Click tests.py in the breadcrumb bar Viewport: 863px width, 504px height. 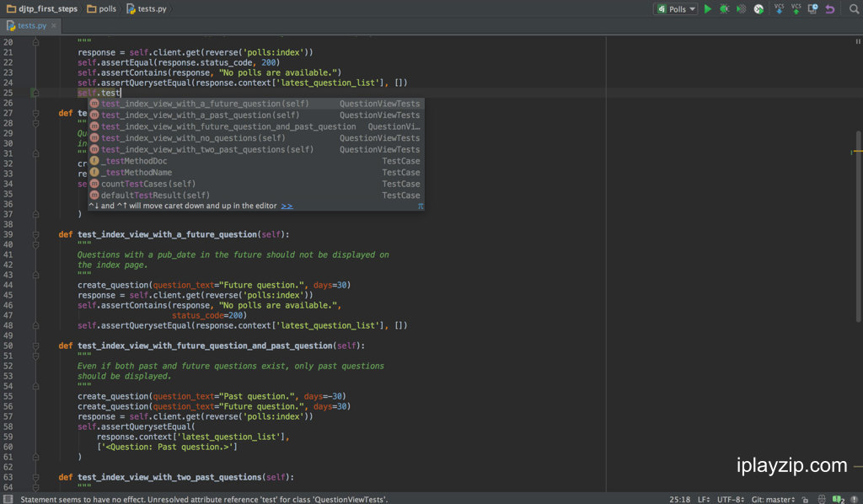pos(152,8)
